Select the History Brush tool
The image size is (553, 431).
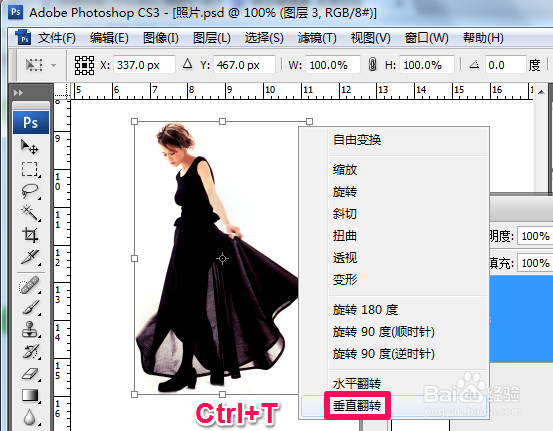(30, 351)
